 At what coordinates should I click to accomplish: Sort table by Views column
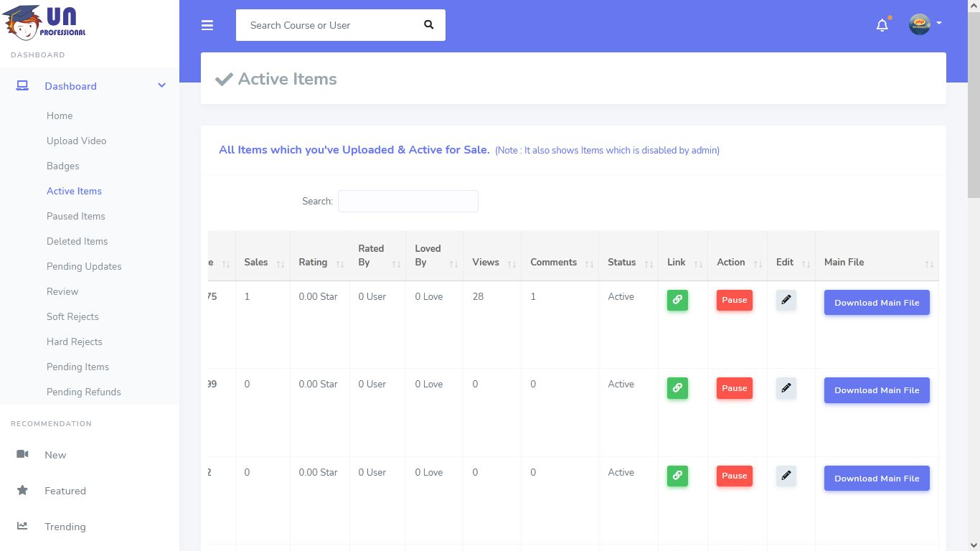point(491,263)
